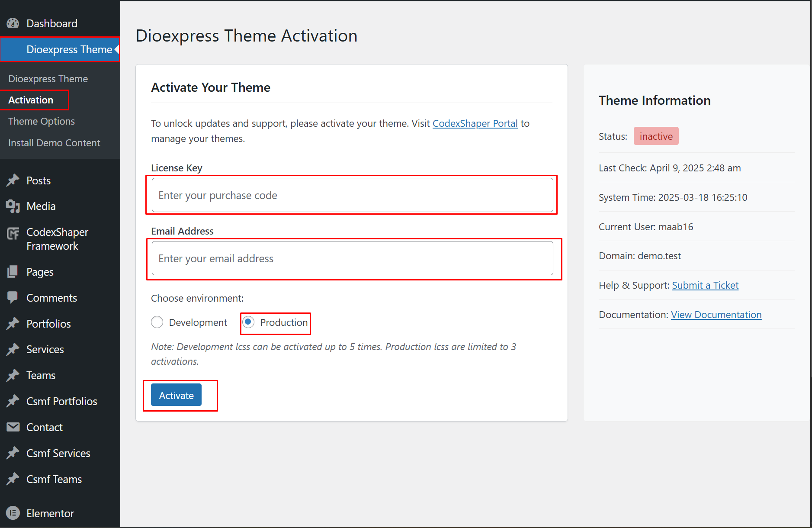Image resolution: width=812 pixels, height=528 pixels.
Task: Select the Production environment radio button
Action: [x=248, y=322]
